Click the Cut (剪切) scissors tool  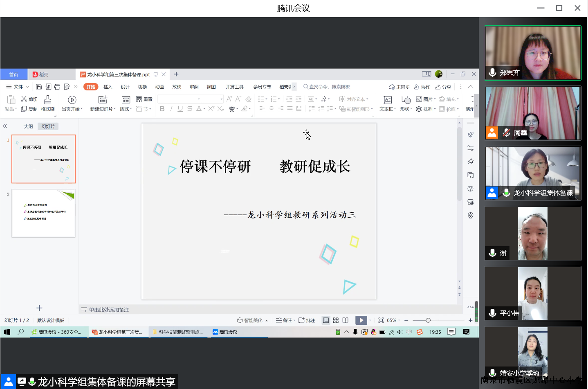click(29, 99)
